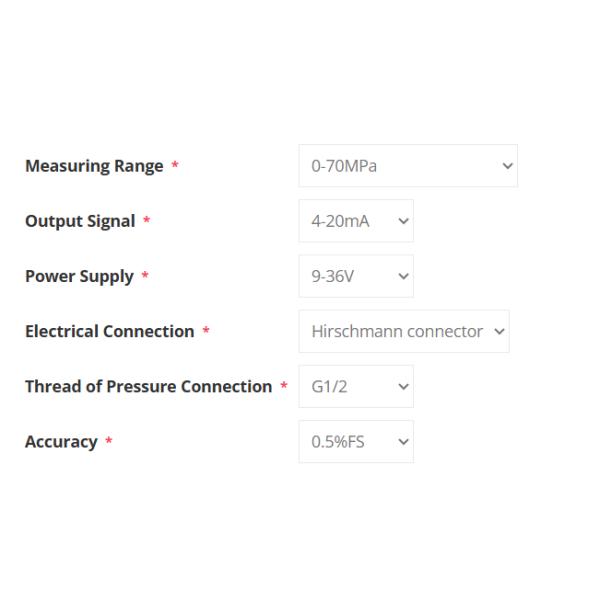Click the Measuring Range field label
The image size is (600, 600).
[93, 166]
